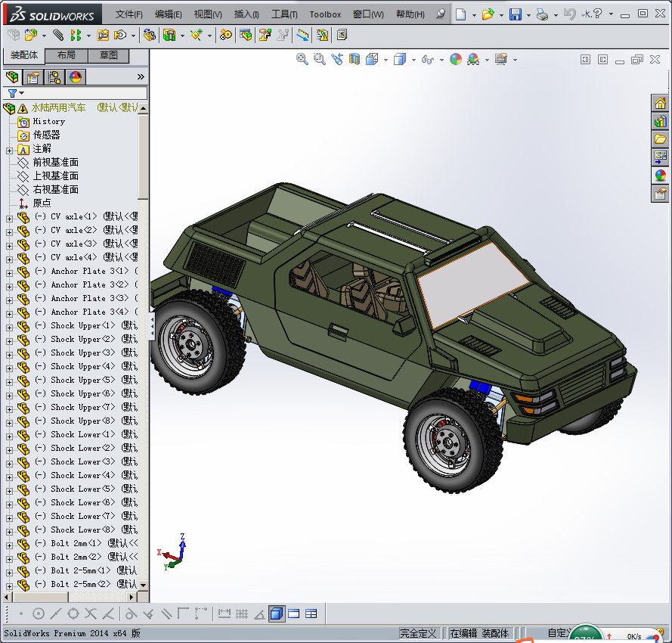Switch to the 布局 Layout tab
Screen dimensions: 672x643
(x=67, y=55)
